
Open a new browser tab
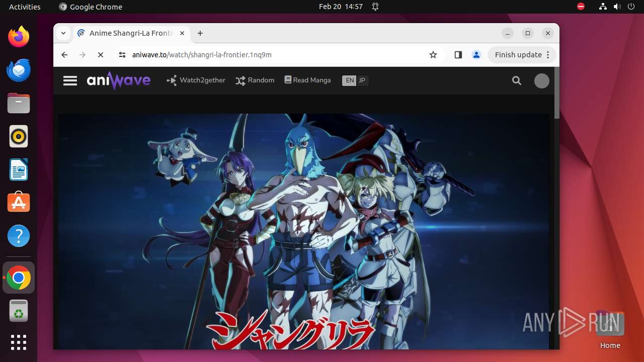click(x=200, y=33)
